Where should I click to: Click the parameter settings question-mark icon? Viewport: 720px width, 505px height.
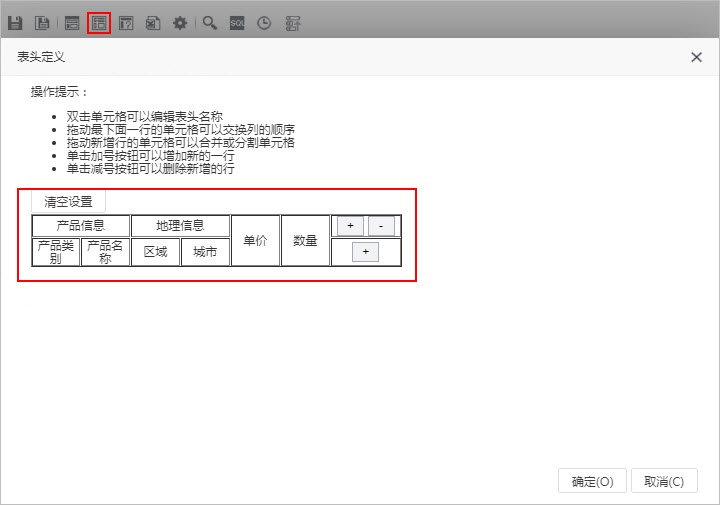[x=126, y=23]
